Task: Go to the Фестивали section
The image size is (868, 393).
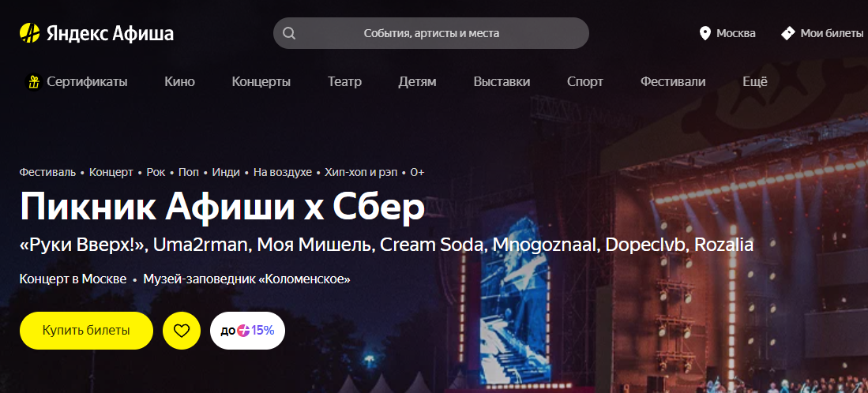Action: [673, 82]
